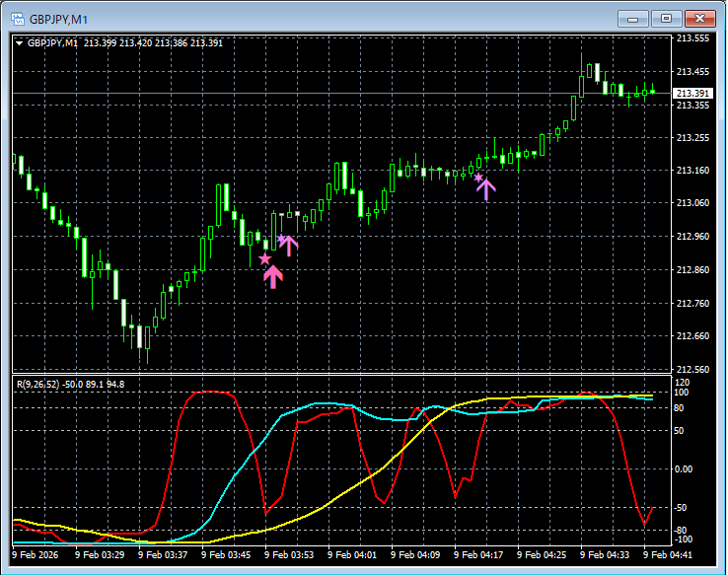
Task: Click the 9 Feb 2026 date label
Action: 36,555
